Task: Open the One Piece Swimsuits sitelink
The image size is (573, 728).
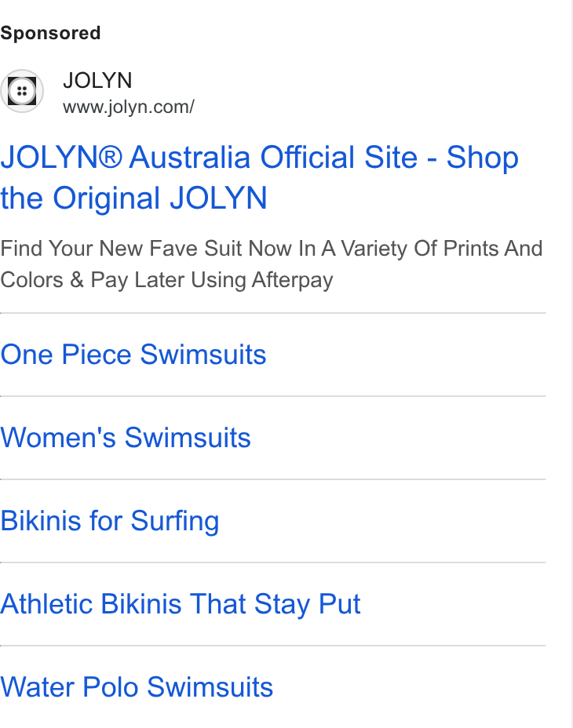Action: 133,355
